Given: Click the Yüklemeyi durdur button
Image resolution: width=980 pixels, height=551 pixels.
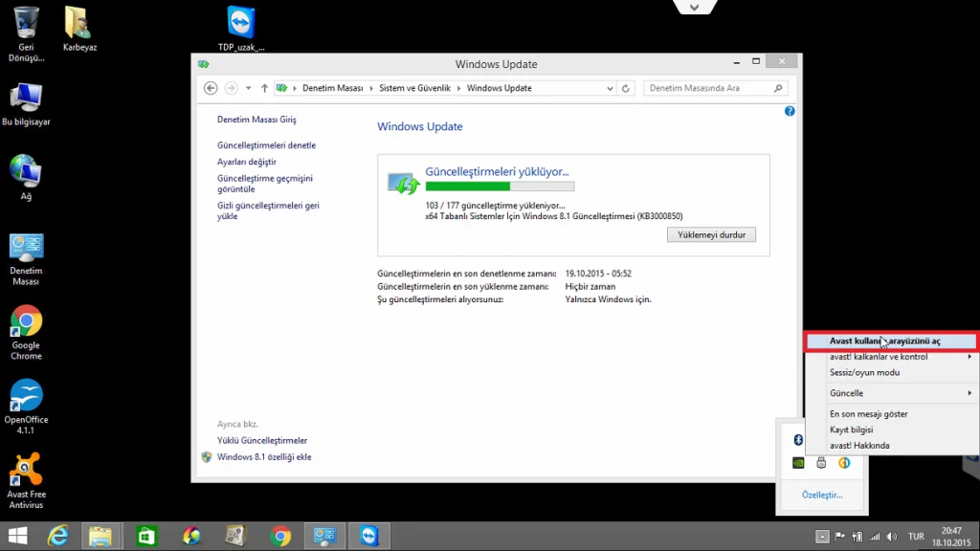Looking at the screenshot, I should (x=711, y=235).
